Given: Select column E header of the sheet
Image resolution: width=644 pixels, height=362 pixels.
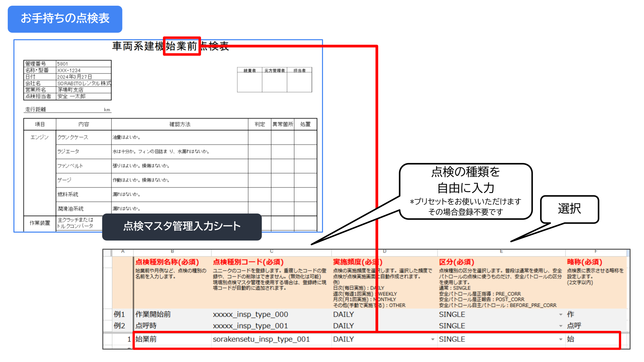Looking at the screenshot, I should [501, 251].
